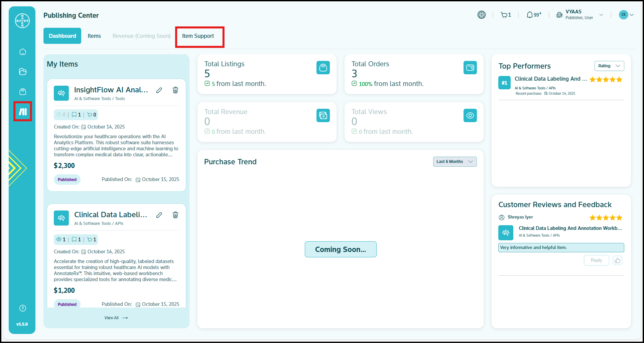Open the help question mark icon
644x343 pixels.
(x=23, y=308)
